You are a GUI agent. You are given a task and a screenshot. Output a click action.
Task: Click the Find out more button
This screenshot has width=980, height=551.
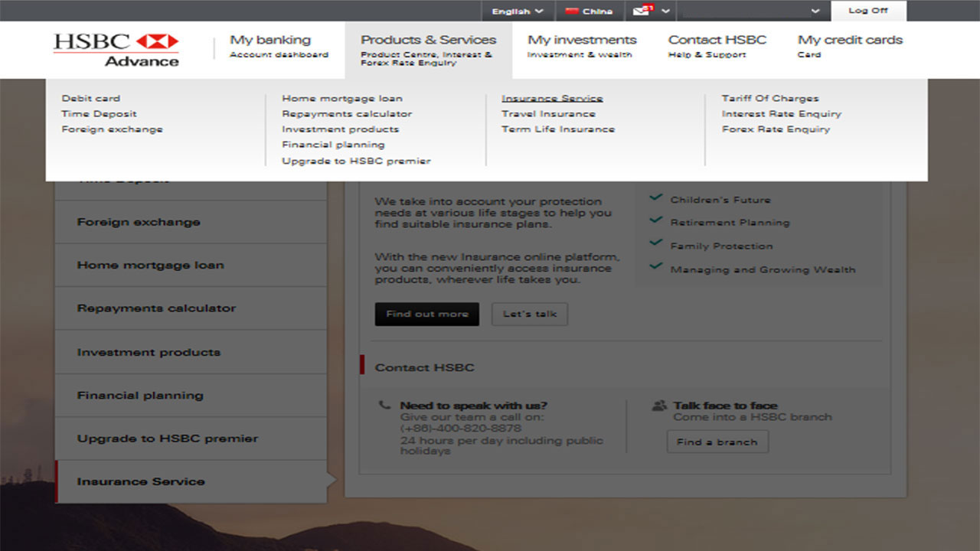click(x=427, y=315)
